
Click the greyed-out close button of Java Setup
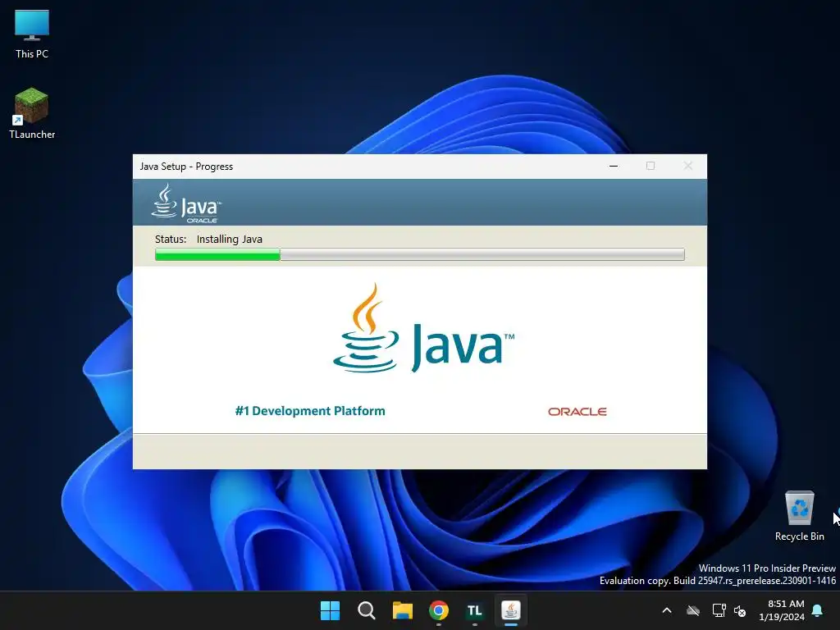(688, 166)
